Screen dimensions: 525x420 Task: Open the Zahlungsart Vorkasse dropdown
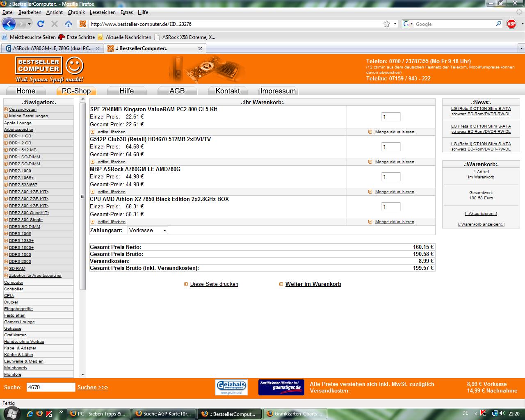(148, 230)
